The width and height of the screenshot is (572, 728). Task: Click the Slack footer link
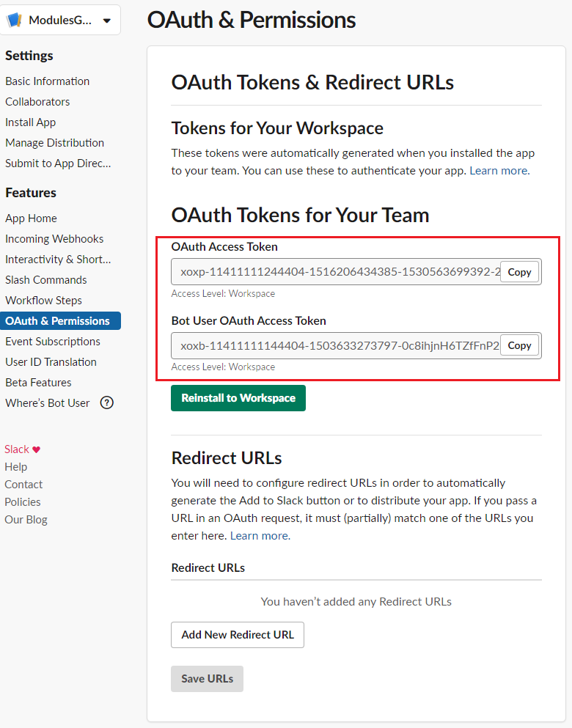coord(17,449)
